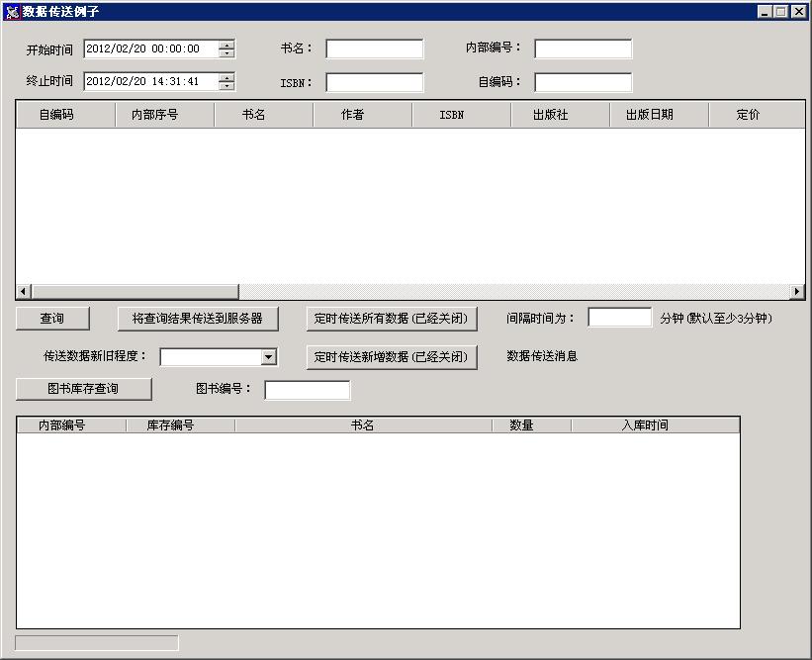Toggle 定时传送新增数据 button
812x660 pixels.
(x=391, y=357)
